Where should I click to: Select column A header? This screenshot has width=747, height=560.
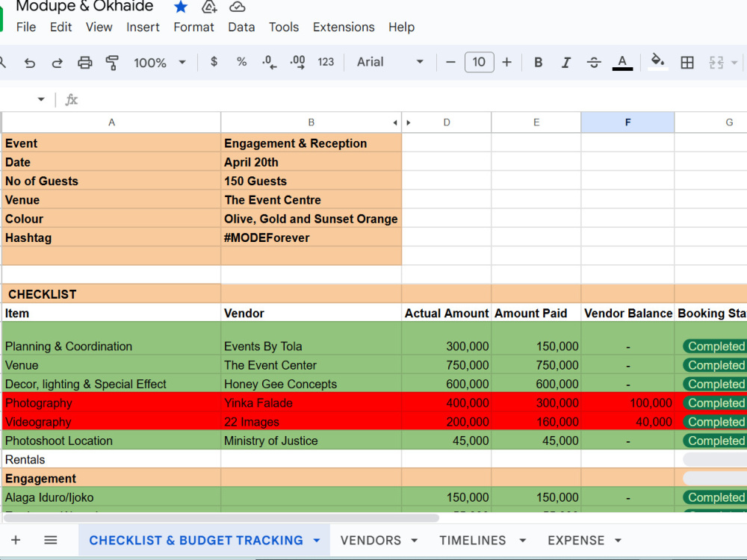point(111,122)
